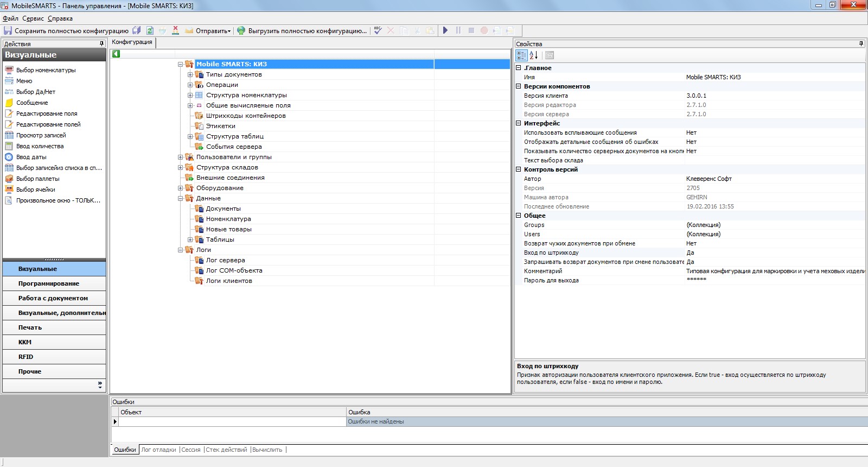Click the Структура номенклатуры table icon

[x=199, y=95]
